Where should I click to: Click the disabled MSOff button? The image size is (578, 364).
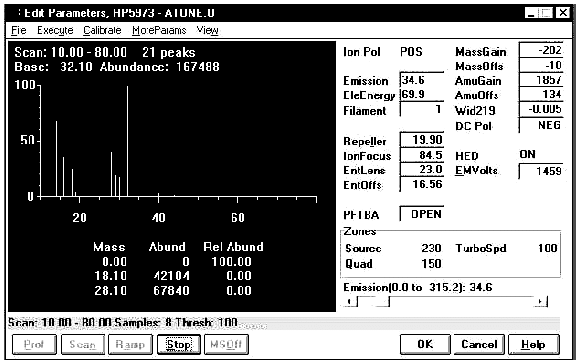[226, 344]
